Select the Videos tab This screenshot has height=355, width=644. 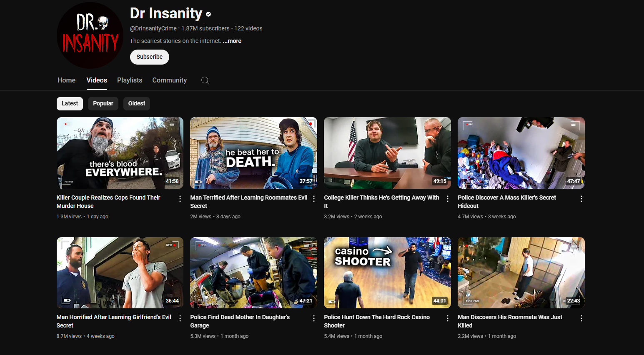(x=97, y=80)
